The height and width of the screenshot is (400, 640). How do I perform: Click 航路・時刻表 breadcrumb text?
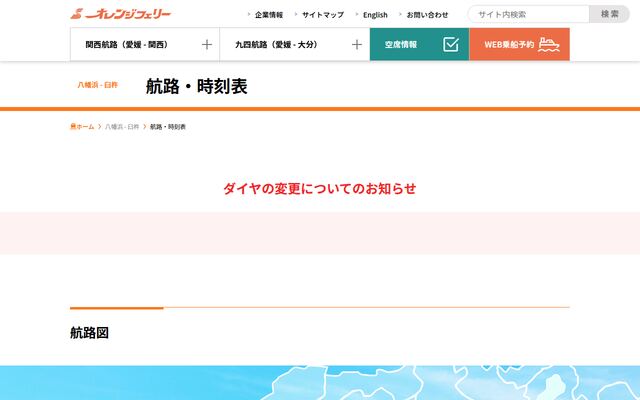[x=168, y=127]
